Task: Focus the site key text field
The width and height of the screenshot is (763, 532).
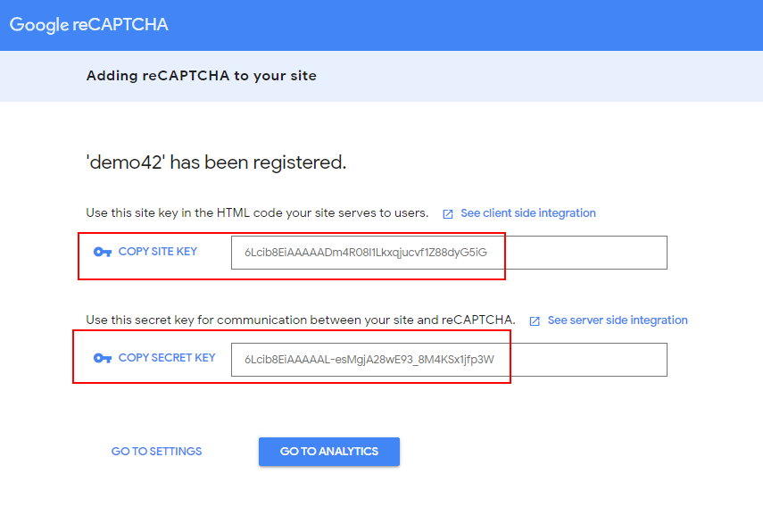Action: 449,253
